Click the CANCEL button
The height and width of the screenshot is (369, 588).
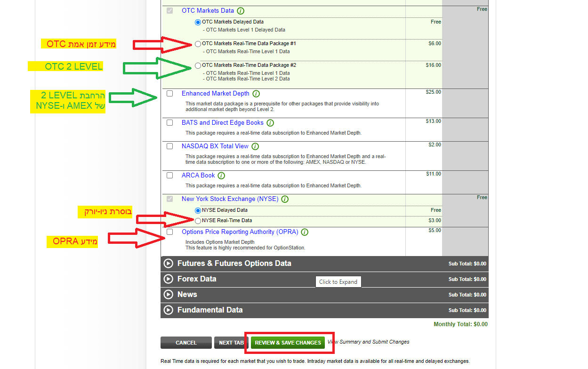[186, 343]
